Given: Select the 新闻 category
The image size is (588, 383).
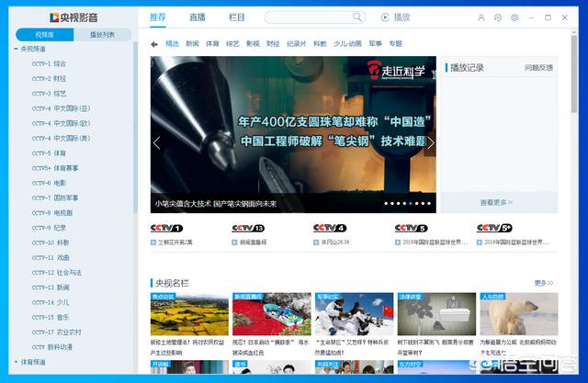Looking at the screenshot, I should [192, 43].
